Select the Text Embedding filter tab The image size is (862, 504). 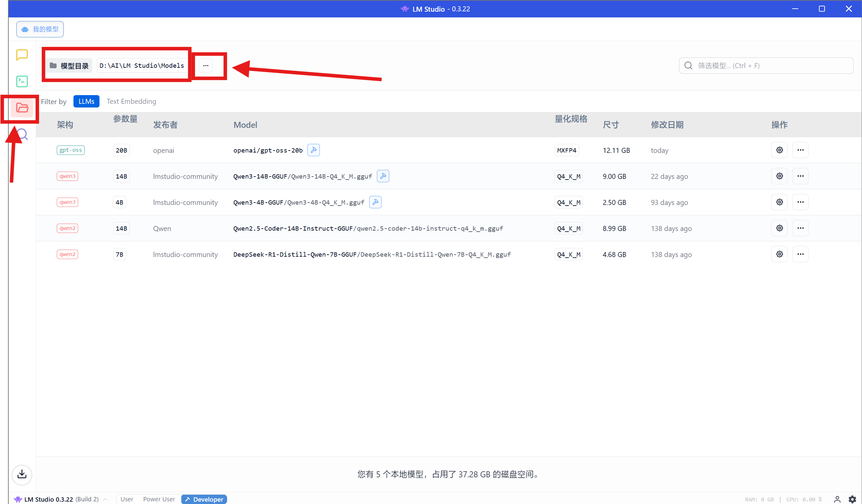pos(131,101)
